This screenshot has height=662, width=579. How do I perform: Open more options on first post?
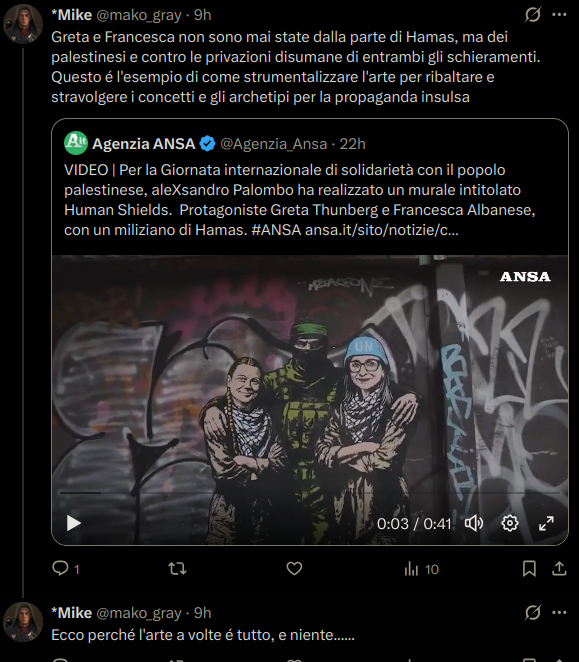(559, 15)
